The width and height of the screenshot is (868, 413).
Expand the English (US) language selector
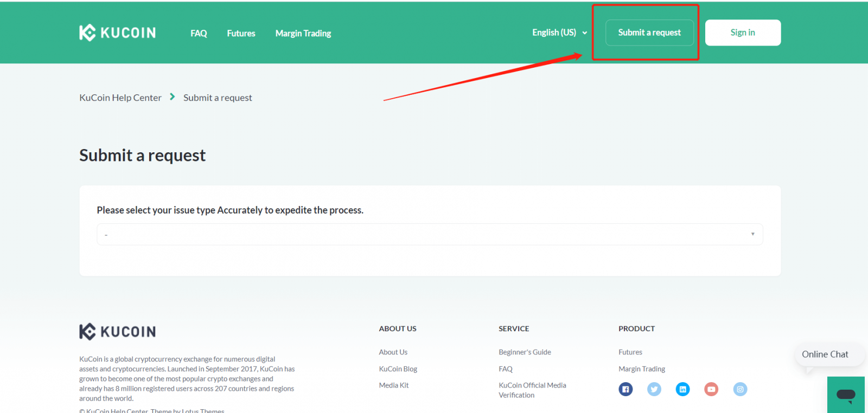tap(559, 33)
